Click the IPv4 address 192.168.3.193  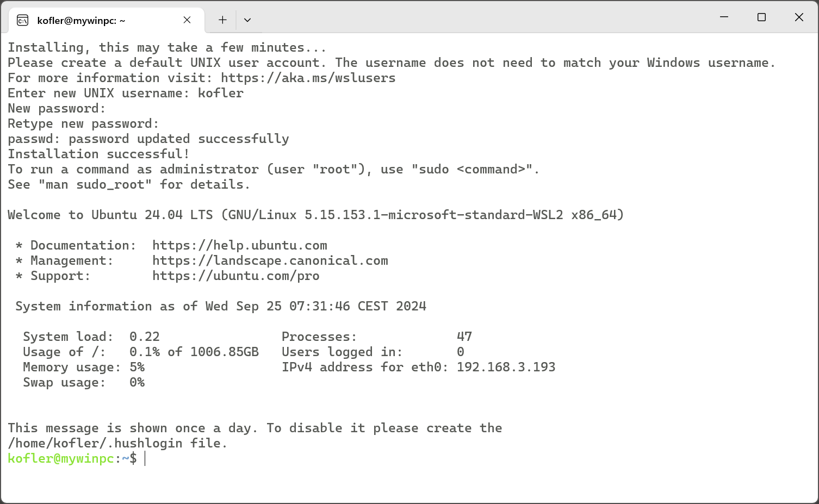coord(506,367)
